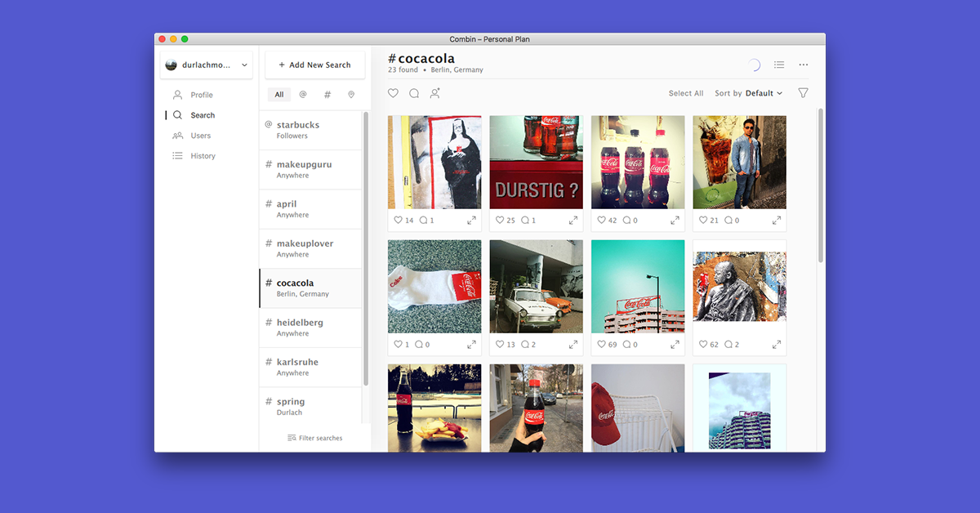
Task: Open the seated statue photo
Action: 740,287
